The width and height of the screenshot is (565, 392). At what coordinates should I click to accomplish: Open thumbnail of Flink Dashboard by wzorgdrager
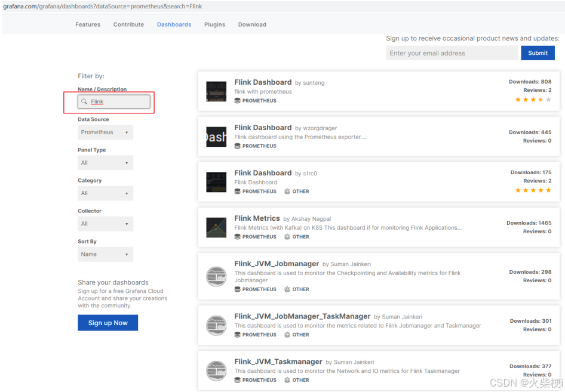click(216, 137)
